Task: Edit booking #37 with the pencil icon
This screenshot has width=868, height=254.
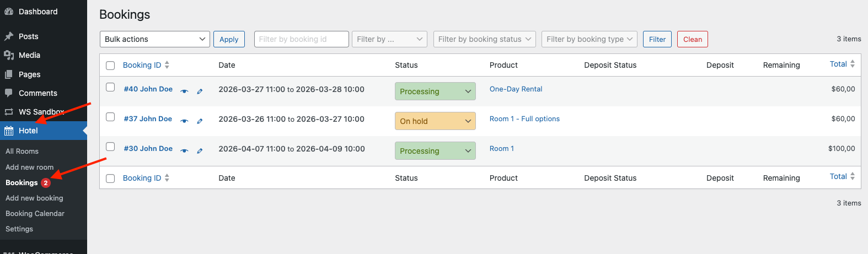Action: click(200, 121)
